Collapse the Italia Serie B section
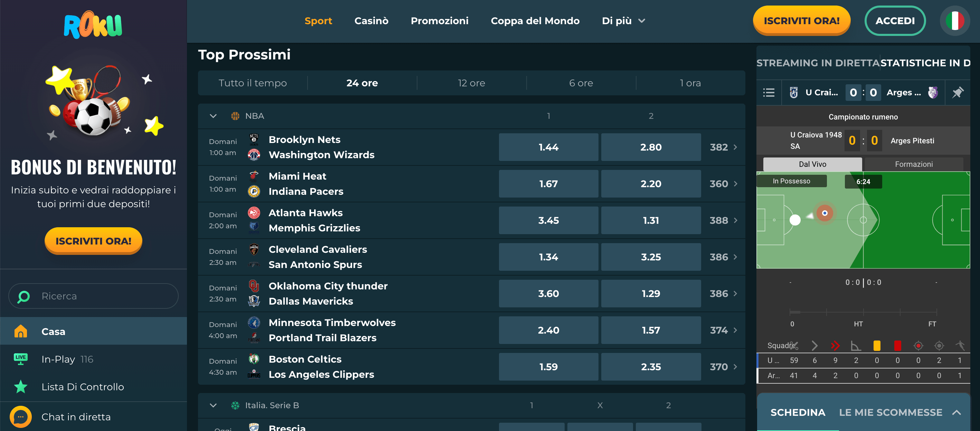The width and height of the screenshot is (980, 431). point(213,405)
